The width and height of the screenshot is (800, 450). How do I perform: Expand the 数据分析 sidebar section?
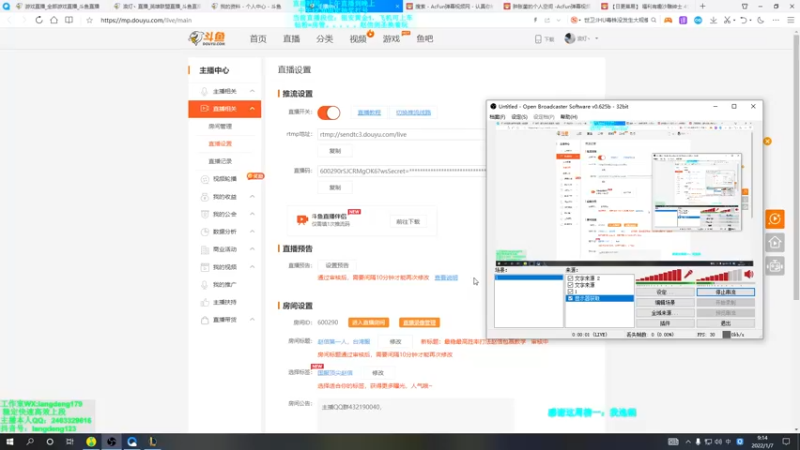coord(252,232)
